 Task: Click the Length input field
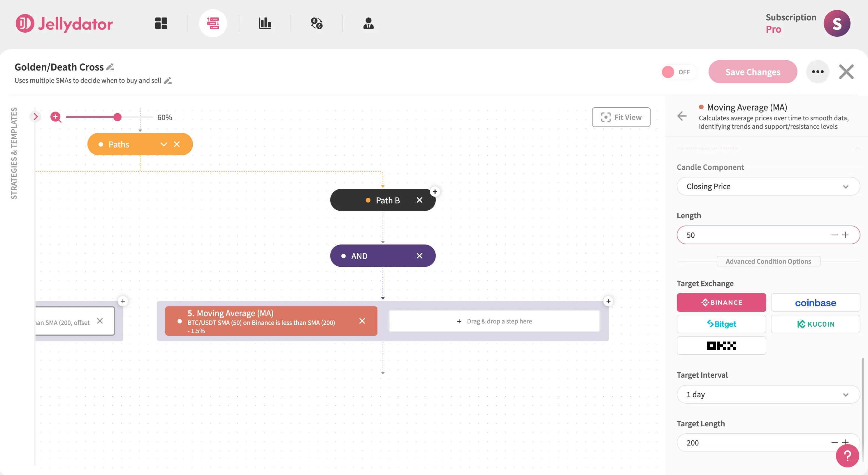point(768,235)
